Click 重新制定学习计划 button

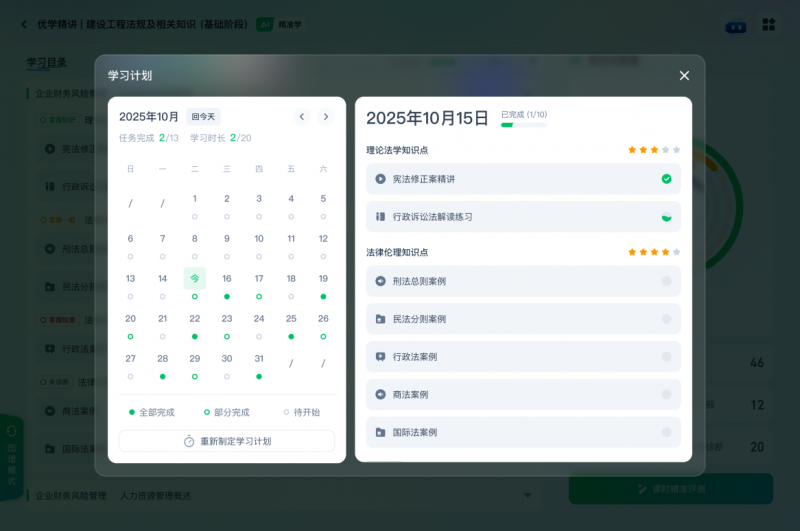click(x=227, y=441)
